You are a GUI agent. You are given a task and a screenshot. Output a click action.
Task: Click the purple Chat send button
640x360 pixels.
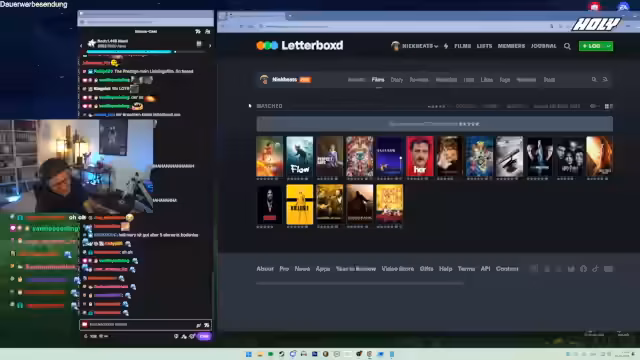(x=204, y=336)
